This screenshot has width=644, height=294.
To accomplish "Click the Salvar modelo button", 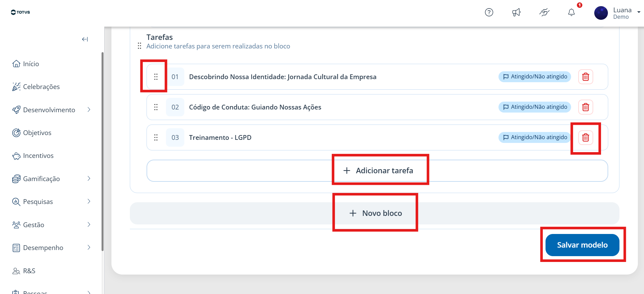I will (x=582, y=245).
